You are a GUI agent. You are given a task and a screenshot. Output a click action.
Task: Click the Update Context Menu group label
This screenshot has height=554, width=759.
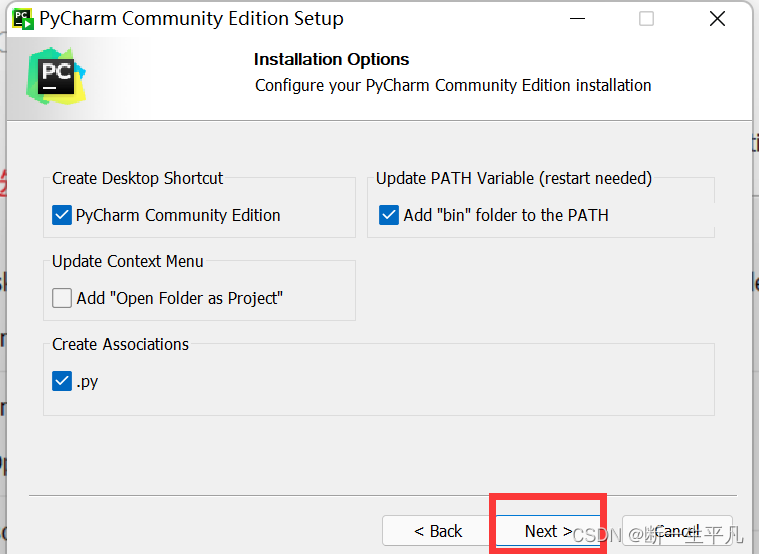(128, 262)
